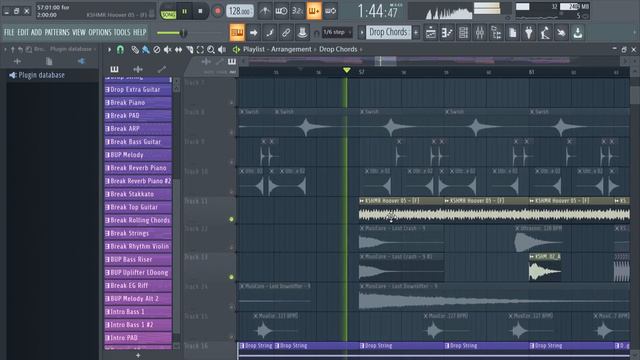640x360 pixels.
Task: Click the playlist overview scroll handle
Action: tap(386, 61)
